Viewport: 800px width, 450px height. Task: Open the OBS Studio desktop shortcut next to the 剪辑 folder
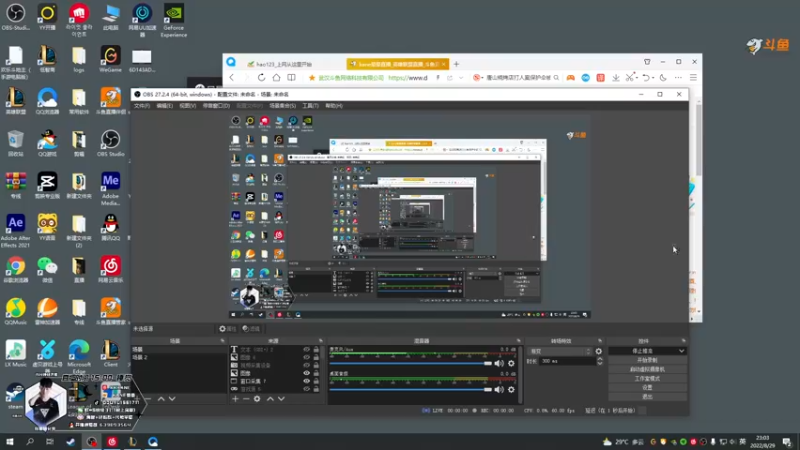click(110, 143)
